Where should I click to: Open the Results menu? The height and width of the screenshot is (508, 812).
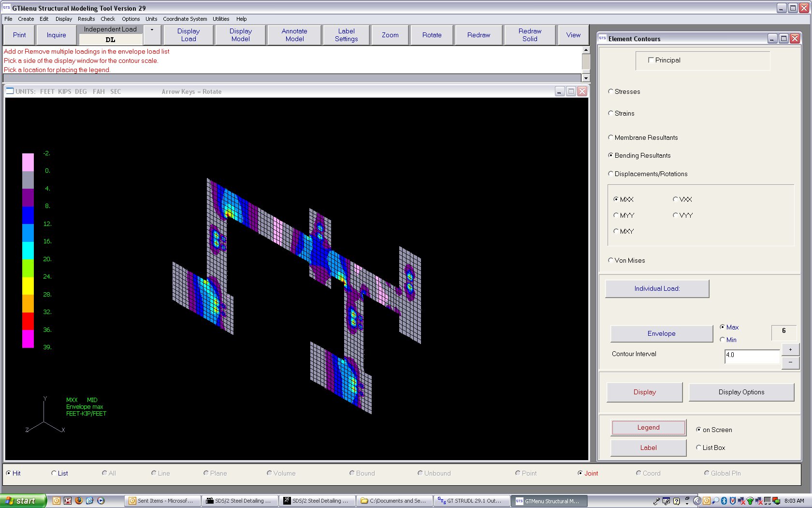(87, 19)
